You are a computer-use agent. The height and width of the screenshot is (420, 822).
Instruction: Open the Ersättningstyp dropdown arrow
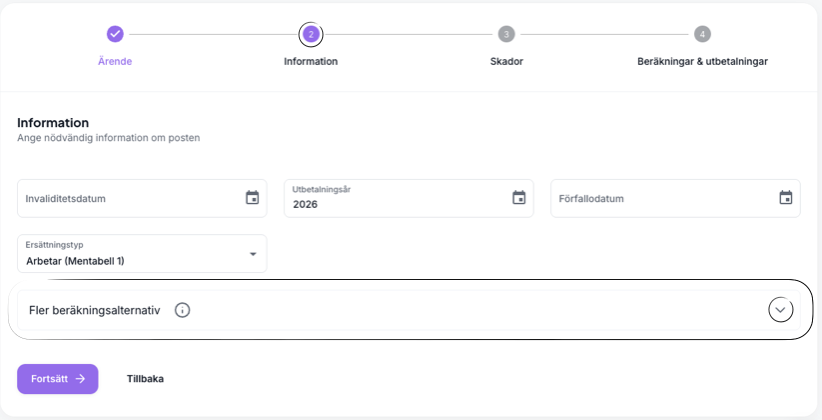252,254
